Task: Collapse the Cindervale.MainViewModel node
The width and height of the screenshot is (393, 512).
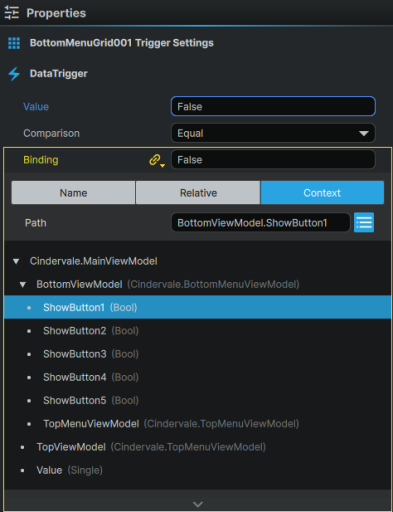Action: (16, 261)
